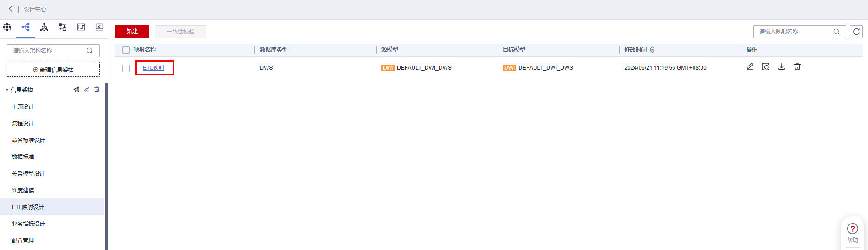Click the DWS database type cell
Viewport: 868px width, 250px height.
(266, 68)
